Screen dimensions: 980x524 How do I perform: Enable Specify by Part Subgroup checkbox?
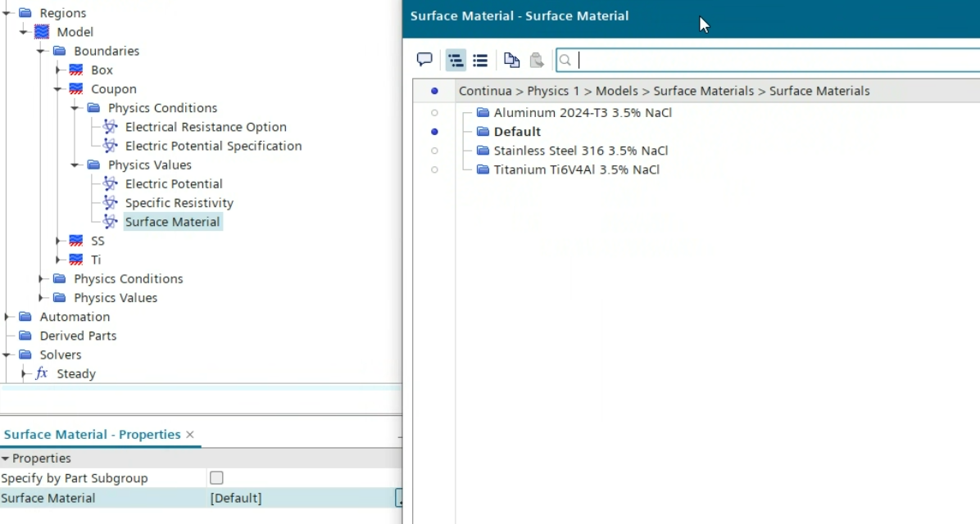click(216, 478)
